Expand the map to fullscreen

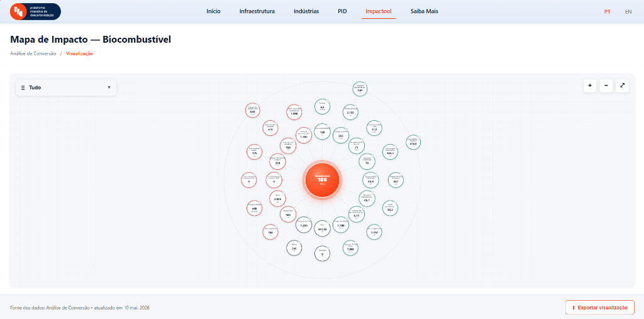tap(623, 86)
